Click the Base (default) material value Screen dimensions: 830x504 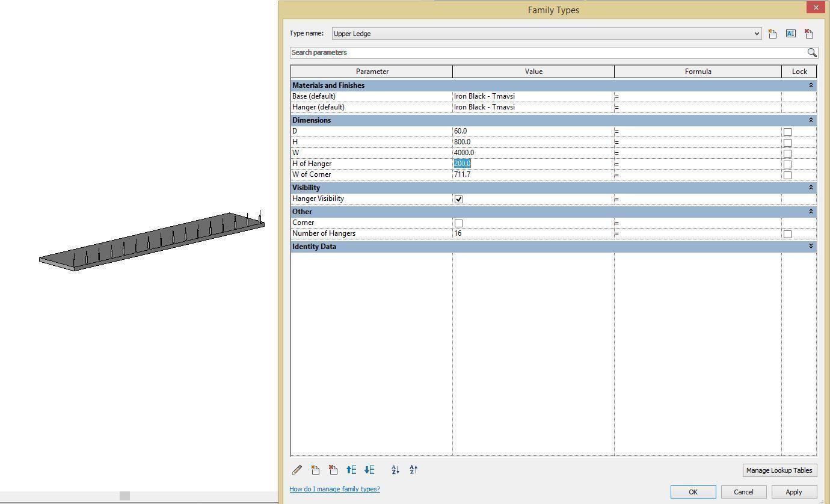tap(484, 96)
